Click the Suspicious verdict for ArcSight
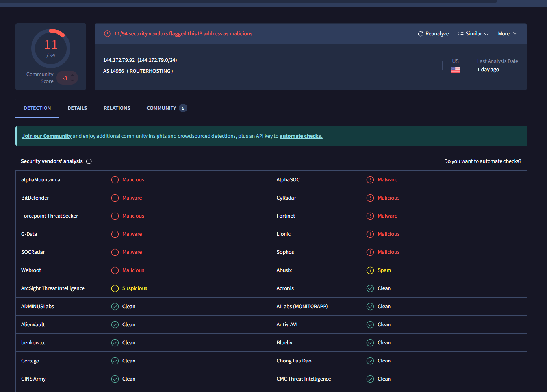The height and width of the screenshot is (392, 547). coord(135,288)
